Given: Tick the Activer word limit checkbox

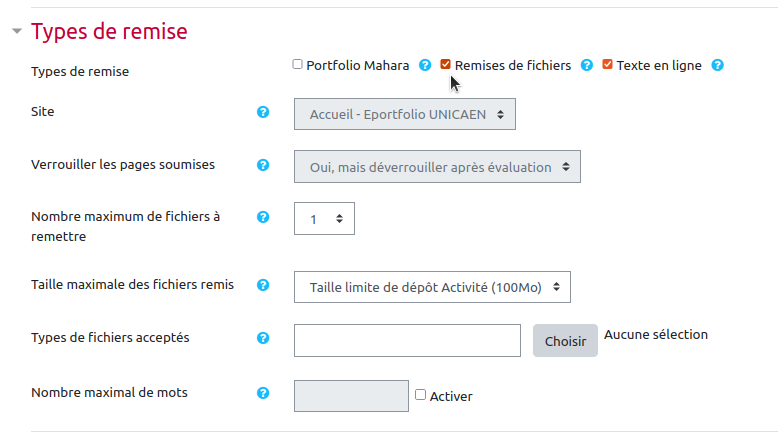Looking at the screenshot, I should click(420, 395).
